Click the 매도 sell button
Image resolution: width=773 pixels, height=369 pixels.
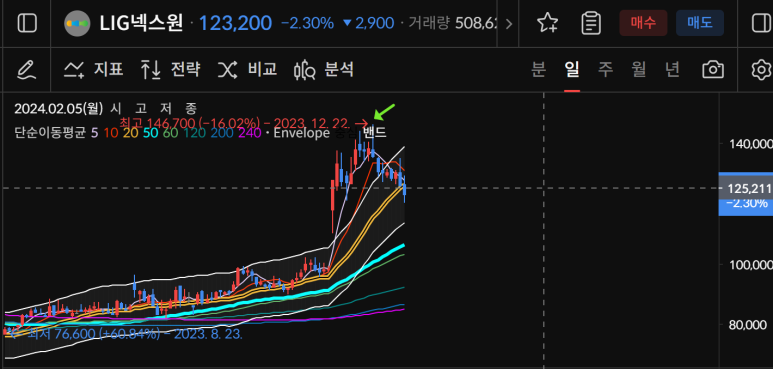[700, 23]
